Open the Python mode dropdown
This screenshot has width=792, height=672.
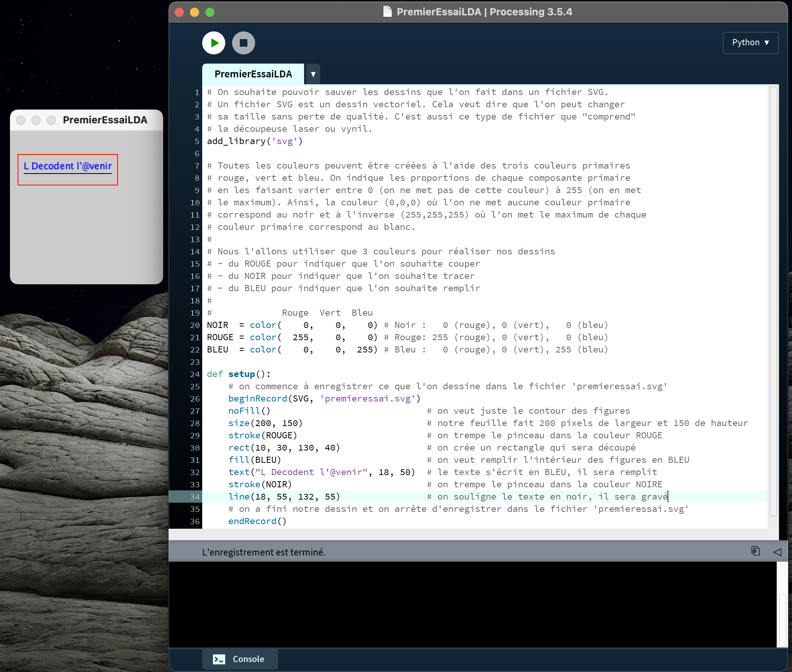coord(750,43)
